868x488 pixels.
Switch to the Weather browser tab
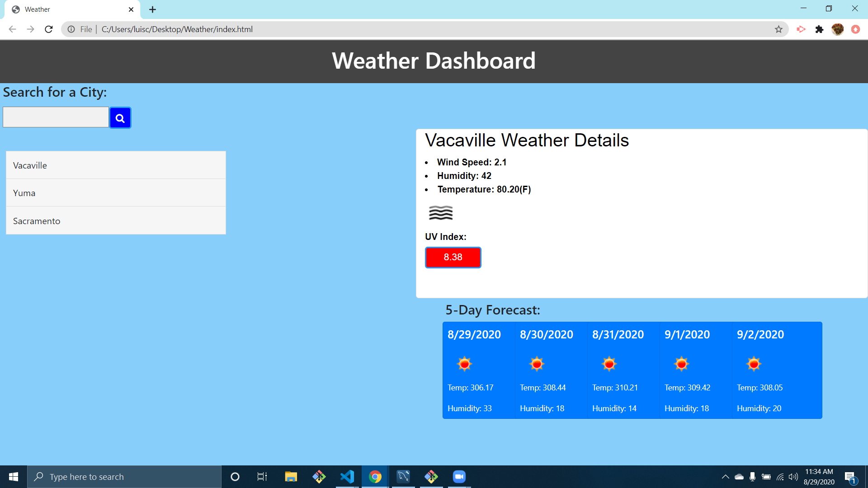pos(72,9)
